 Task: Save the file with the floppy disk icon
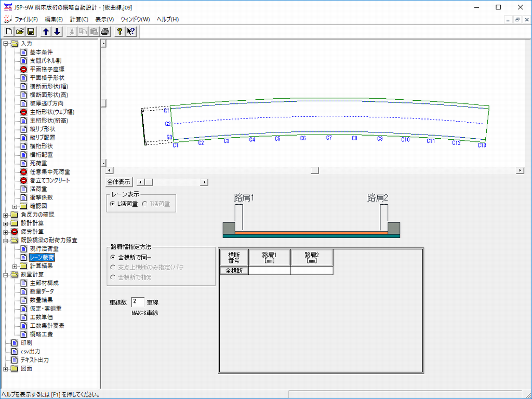pyautogui.click(x=31, y=31)
